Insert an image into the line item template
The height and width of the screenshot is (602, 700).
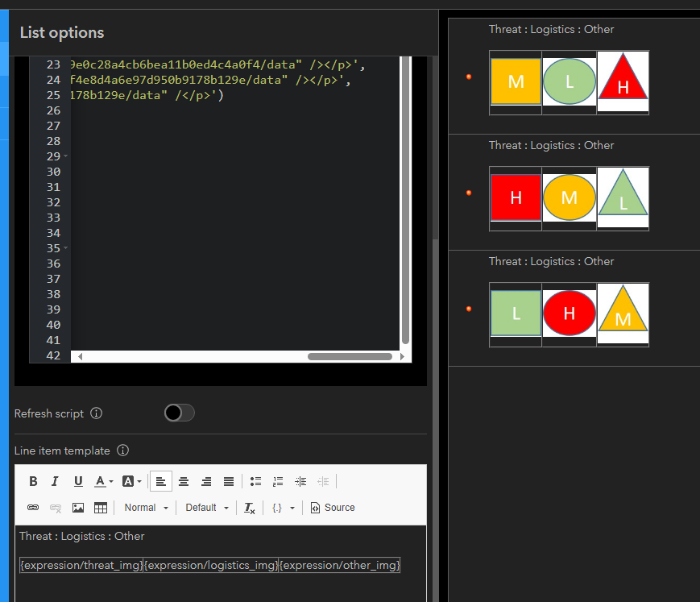pos(76,508)
